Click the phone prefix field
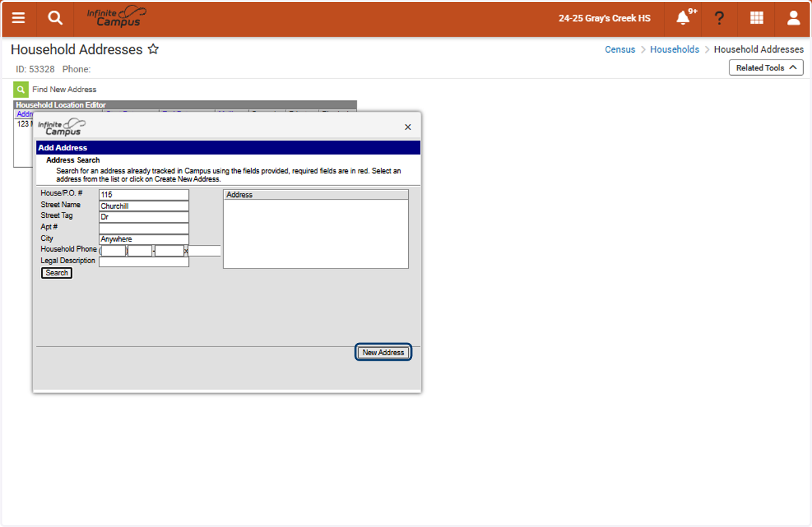The height and width of the screenshot is (527, 812). [140, 251]
